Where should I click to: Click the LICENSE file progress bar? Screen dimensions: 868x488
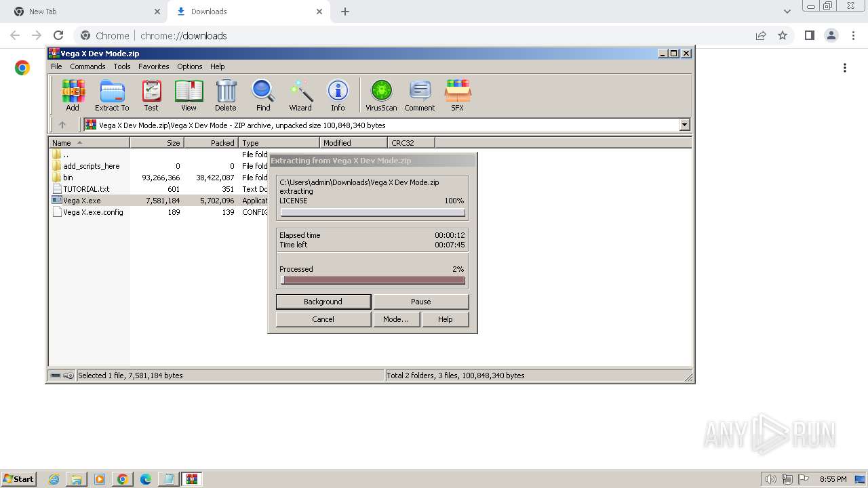click(373, 213)
